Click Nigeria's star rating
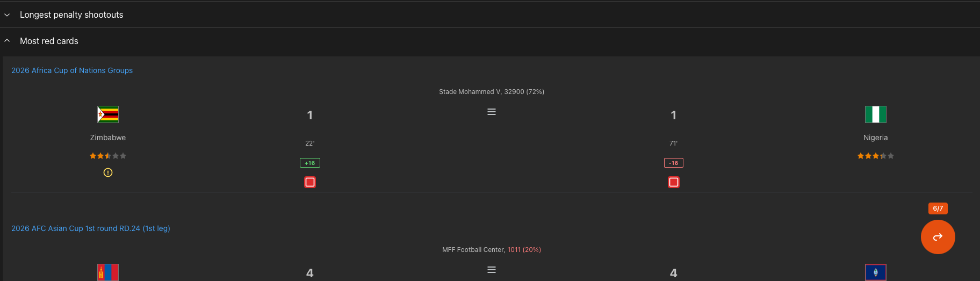The image size is (980, 281). [x=875, y=156]
